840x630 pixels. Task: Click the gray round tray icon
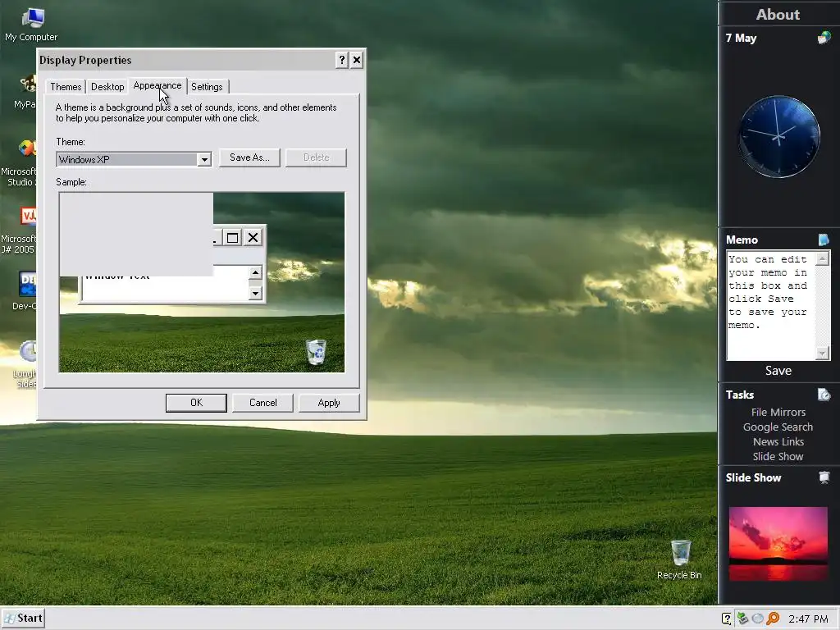[757, 619]
